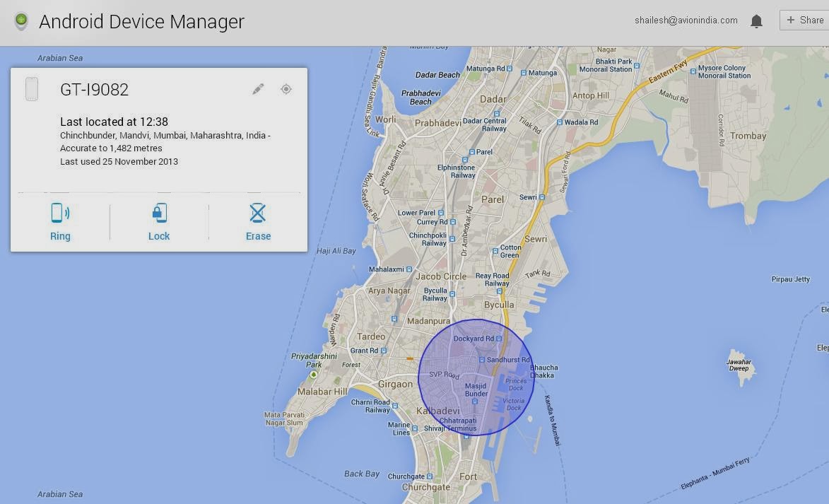Click 'Last located at 12:38' text

[114, 122]
